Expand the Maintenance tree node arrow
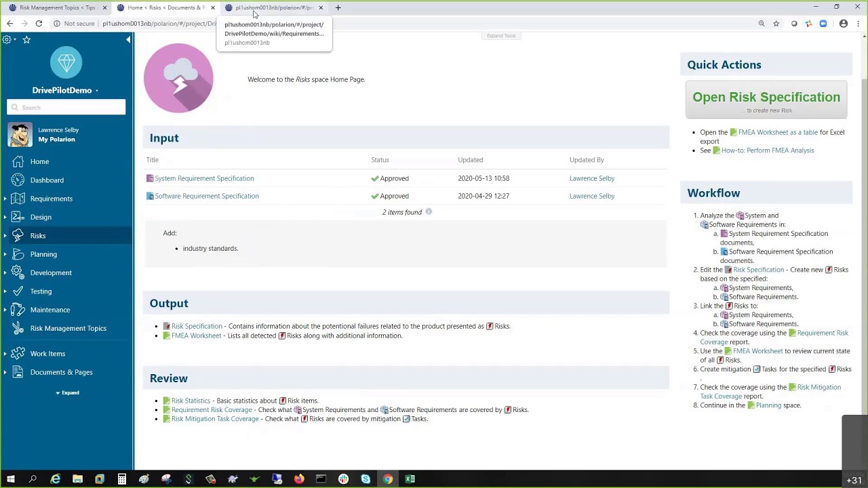Viewport: 868px width, 488px height. (5, 310)
